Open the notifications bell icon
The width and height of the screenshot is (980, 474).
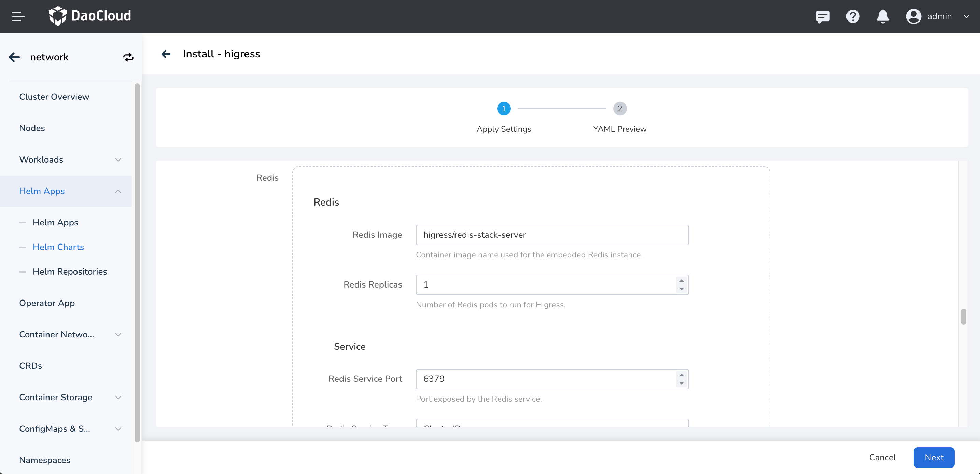pyautogui.click(x=883, y=16)
